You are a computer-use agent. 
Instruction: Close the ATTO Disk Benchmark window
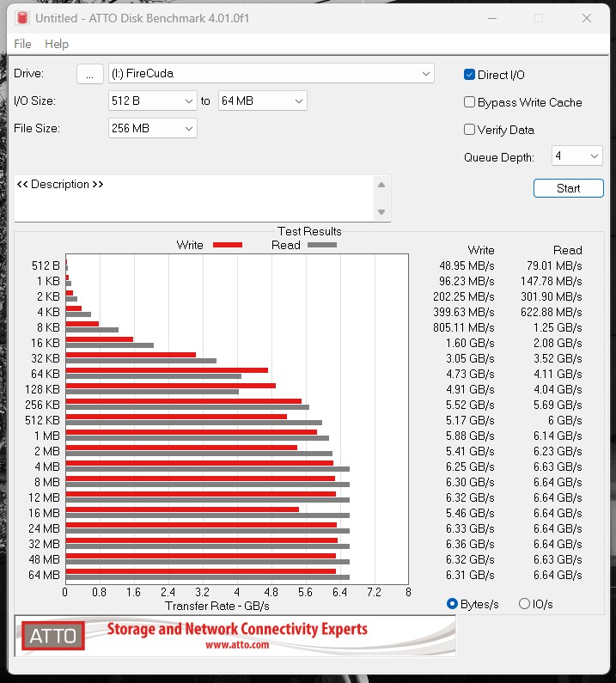click(586, 18)
